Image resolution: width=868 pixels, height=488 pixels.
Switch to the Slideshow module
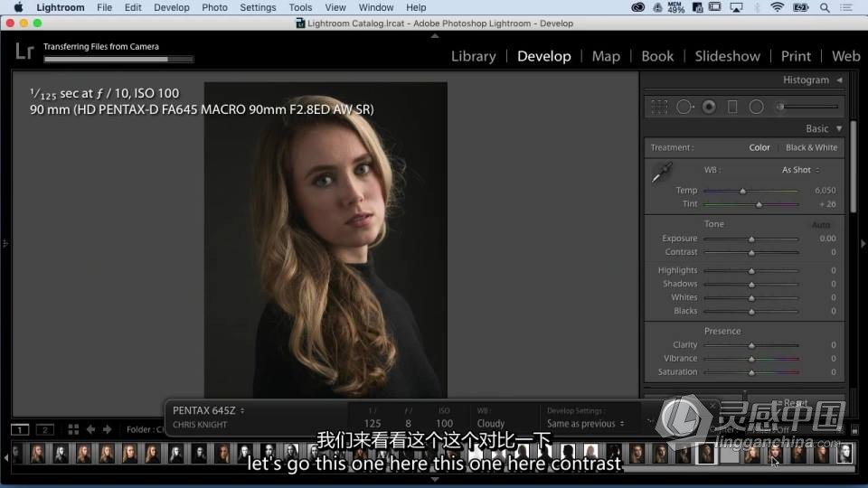(x=727, y=56)
